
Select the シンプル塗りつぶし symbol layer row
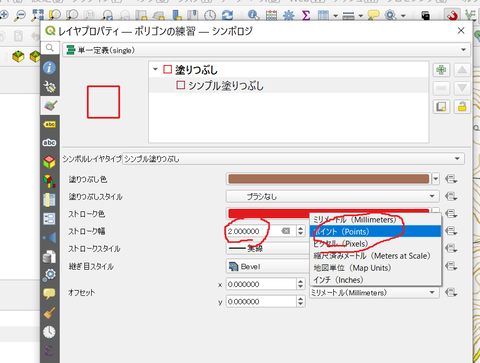(x=288, y=86)
